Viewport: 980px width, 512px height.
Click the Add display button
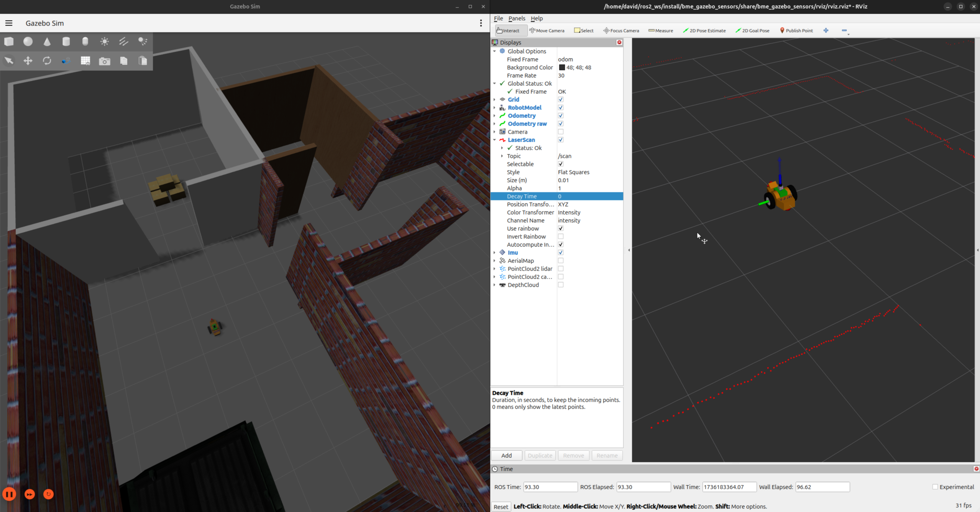pos(506,456)
